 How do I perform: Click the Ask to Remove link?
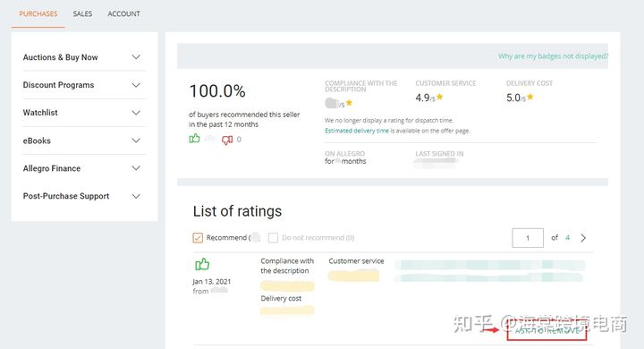547,330
